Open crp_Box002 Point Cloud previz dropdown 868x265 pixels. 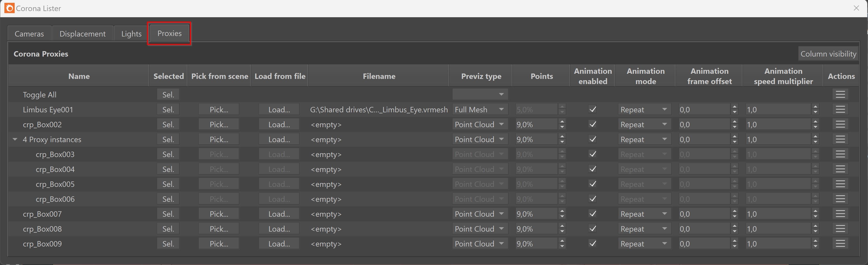coord(480,124)
